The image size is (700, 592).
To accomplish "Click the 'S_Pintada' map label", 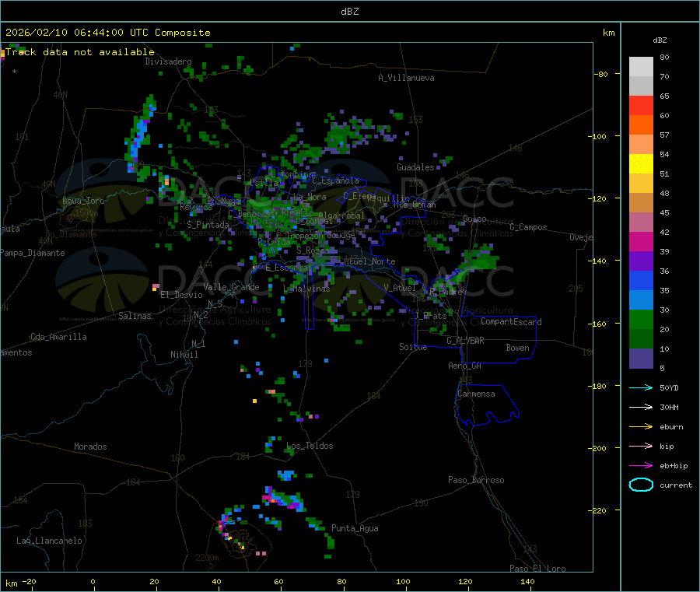I will (x=208, y=225).
